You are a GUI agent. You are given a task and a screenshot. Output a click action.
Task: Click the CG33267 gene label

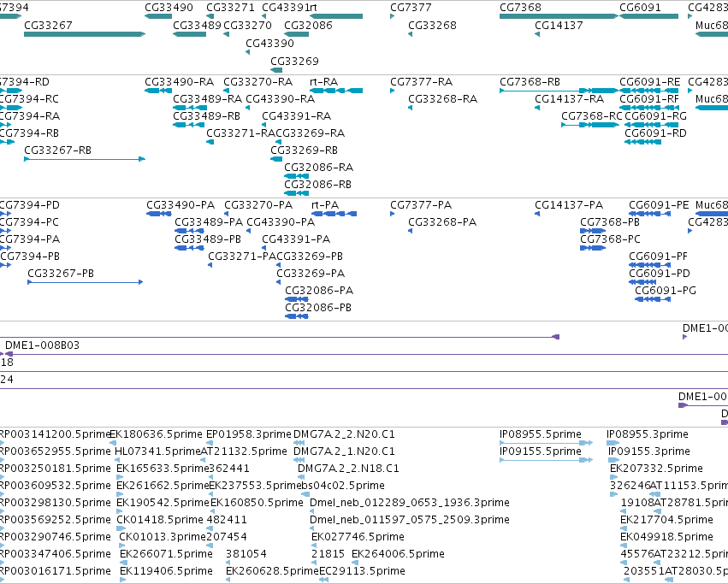click(48, 26)
